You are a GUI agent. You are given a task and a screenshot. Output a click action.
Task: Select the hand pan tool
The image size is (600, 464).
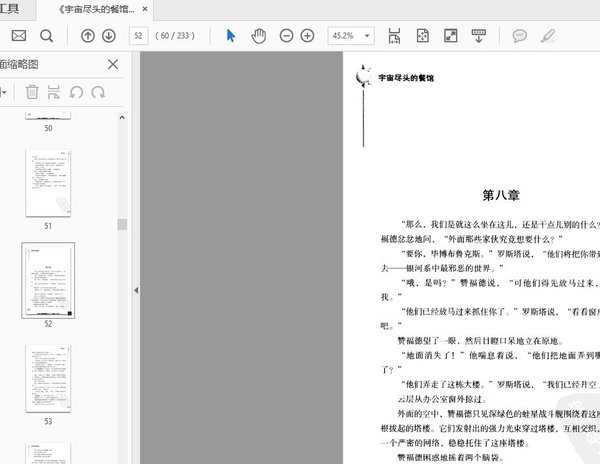coord(259,36)
